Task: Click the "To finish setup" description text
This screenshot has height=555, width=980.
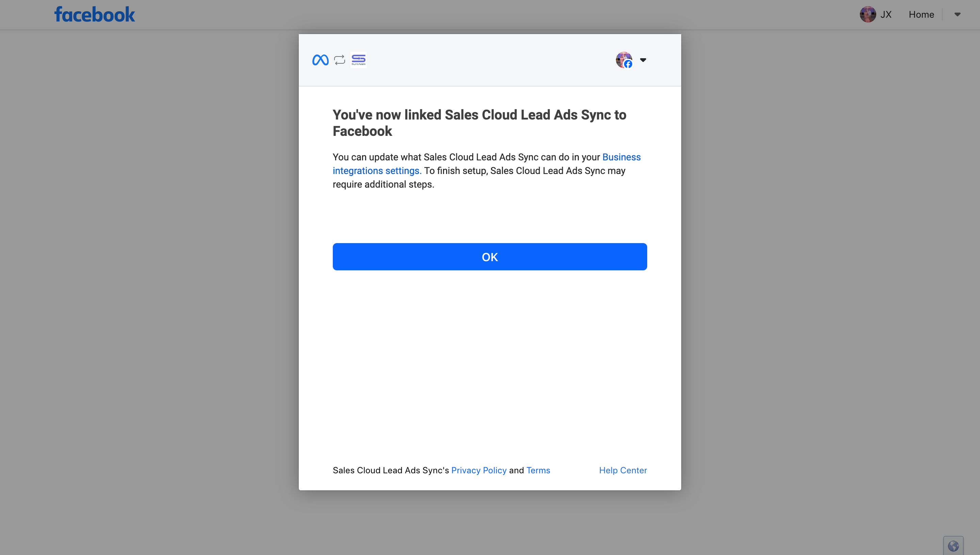Action: 479,178
